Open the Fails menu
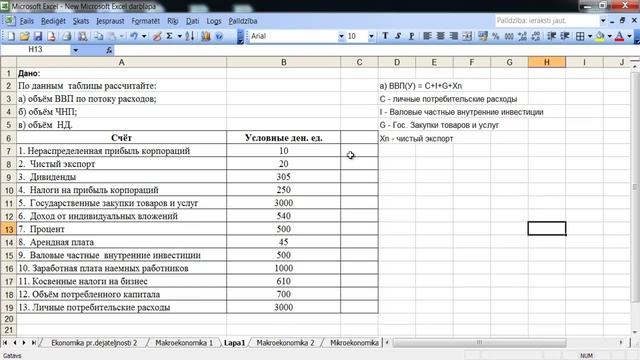The image size is (640, 360). pyautogui.click(x=27, y=21)
